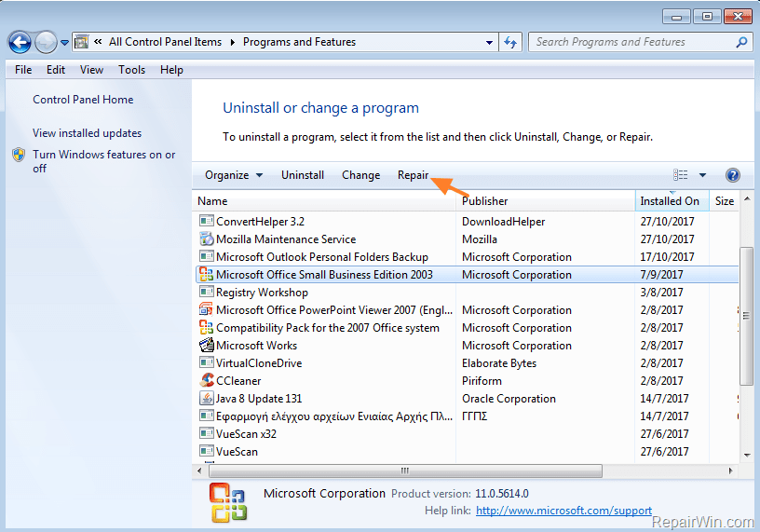The image size is (760, 532).
Task: Select the CCleaner program name
Action: tap(238, 381)
